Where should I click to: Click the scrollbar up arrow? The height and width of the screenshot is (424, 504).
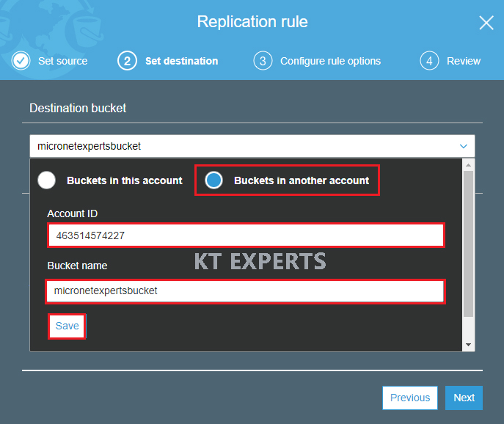pos(468,165)
